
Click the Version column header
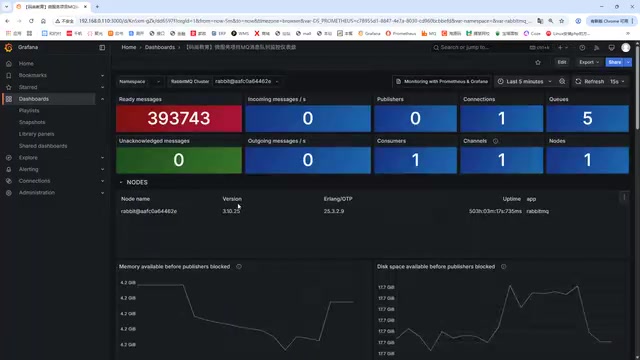[x=232, y=199]
